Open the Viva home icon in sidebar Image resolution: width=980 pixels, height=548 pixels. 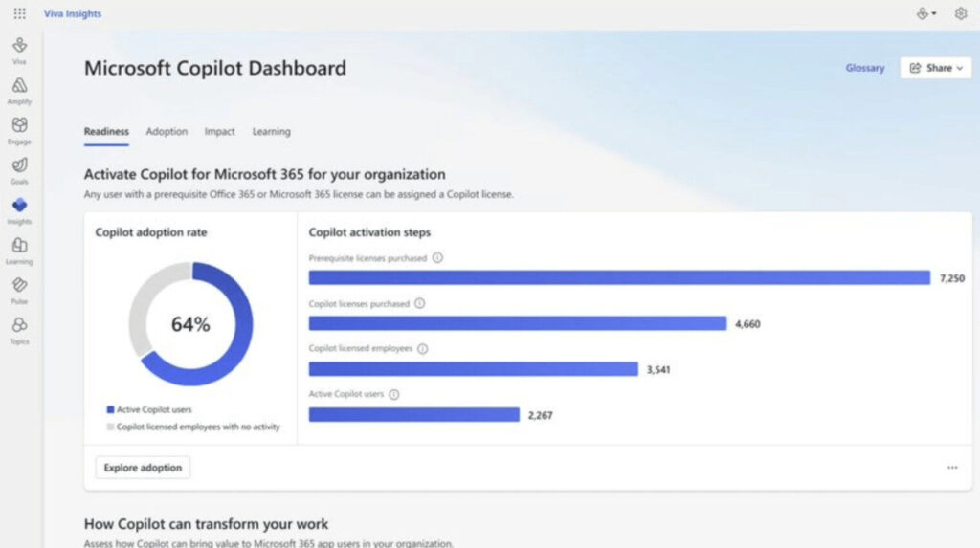(19, 51)
